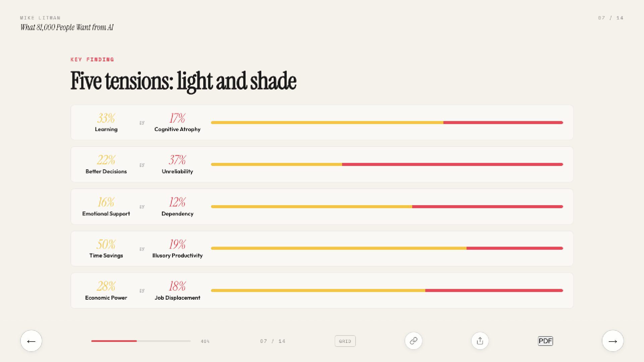Click the 28% Economic Power figure
644x362 pixels.
[x=106, y=286]
